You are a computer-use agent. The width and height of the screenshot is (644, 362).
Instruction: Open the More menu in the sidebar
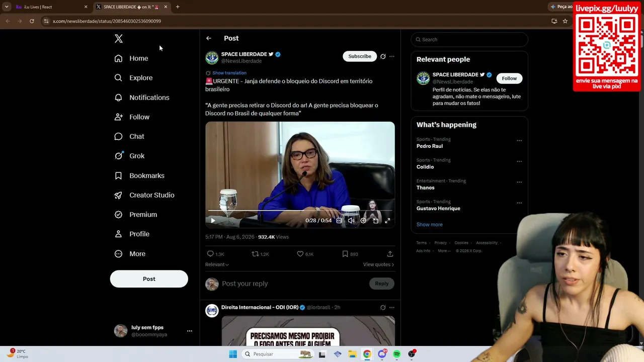click(x=130, y=254)
